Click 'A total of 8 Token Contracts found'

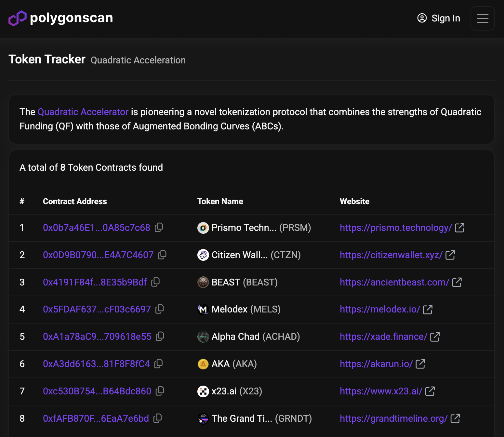coord(91,167)
